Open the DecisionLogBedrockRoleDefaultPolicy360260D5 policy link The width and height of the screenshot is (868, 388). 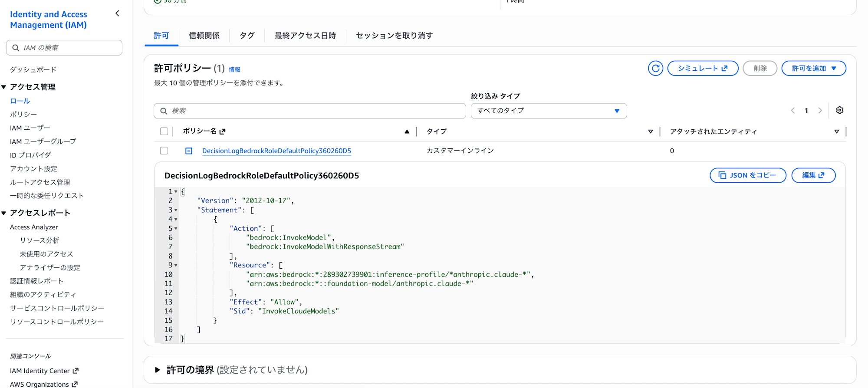point(276,151)
